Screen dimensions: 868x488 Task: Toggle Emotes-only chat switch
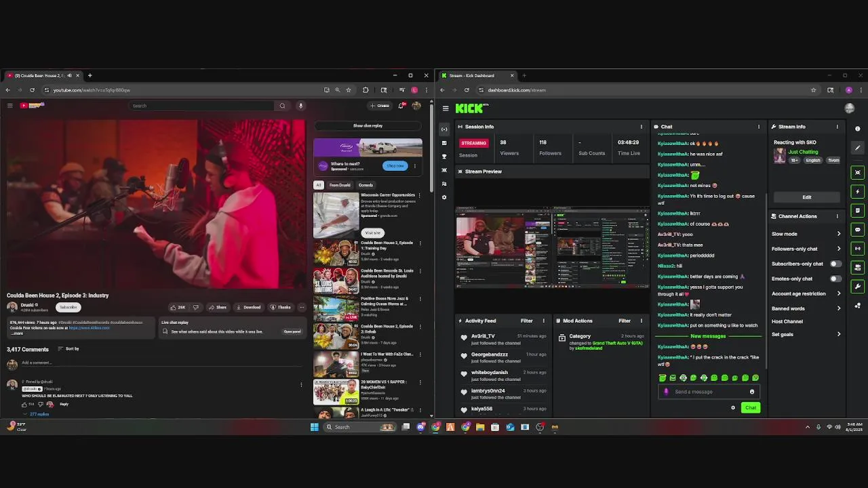click(836, 279)
